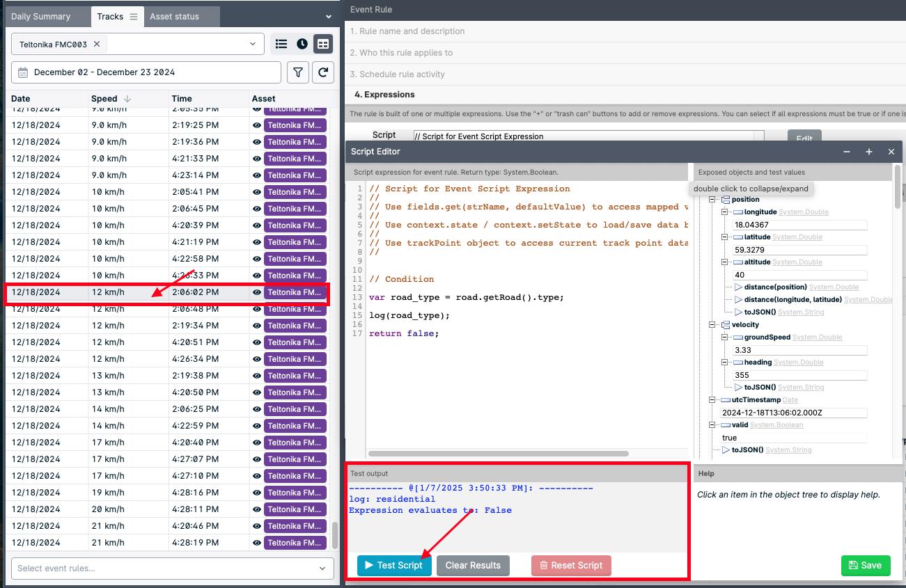
Task: Select the clock timeline view icon
Action: (302, 44)
